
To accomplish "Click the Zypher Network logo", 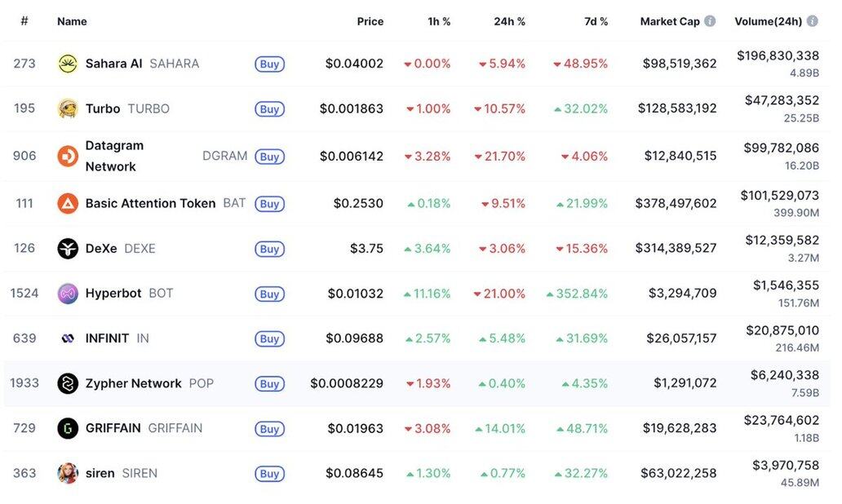I will click(68, 383).
